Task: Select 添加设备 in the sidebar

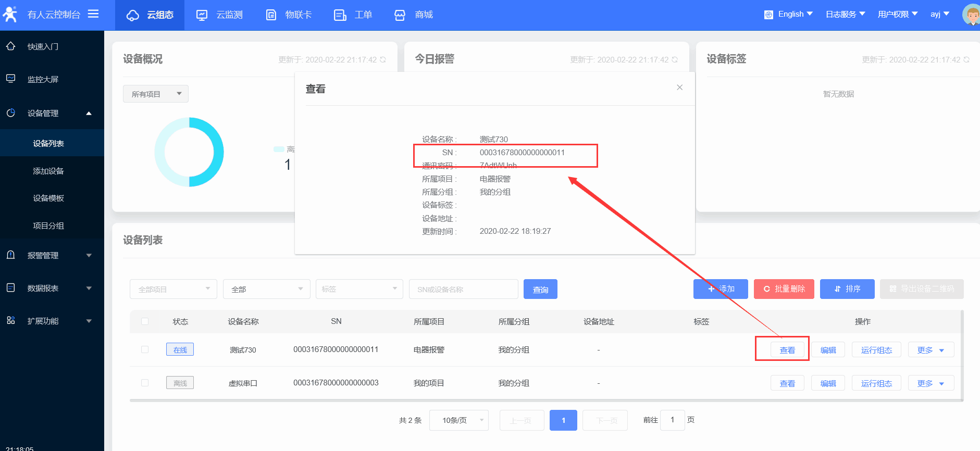Action: [x=48, y=171]
